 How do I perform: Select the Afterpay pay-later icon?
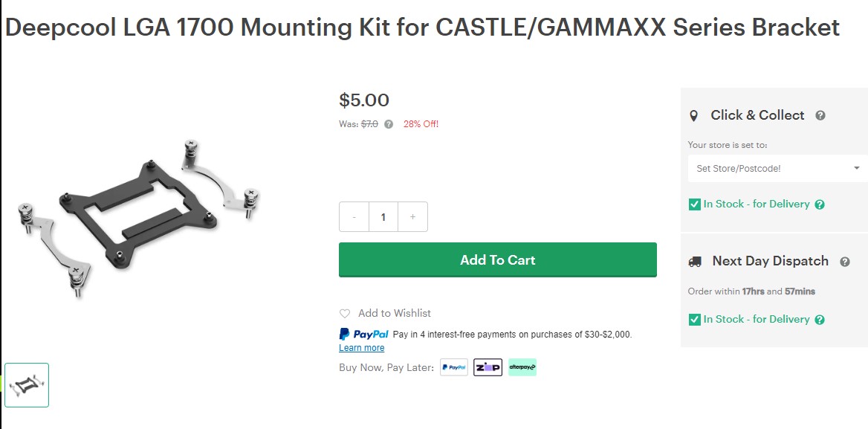pos(522,367)
